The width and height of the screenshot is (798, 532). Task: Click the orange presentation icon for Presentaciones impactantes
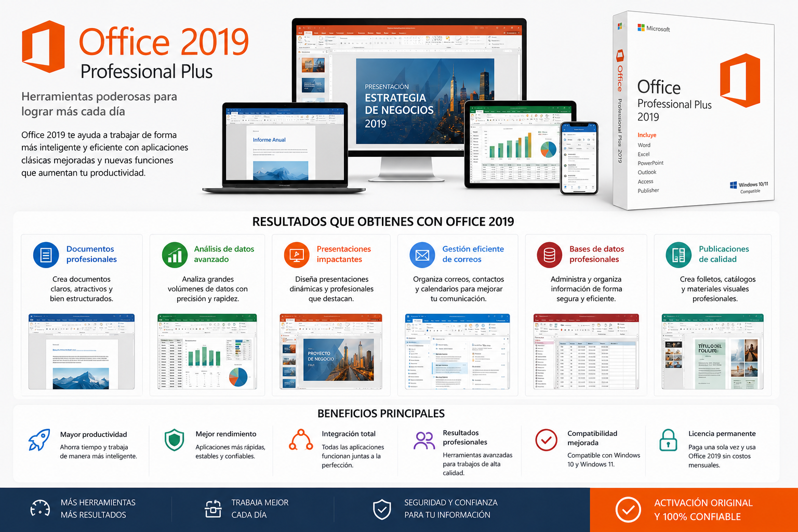click(297, 255)
